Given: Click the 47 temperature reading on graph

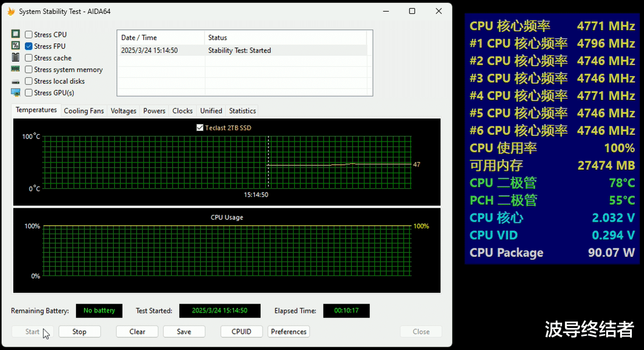Looking at the screenshot, I should tap(416, 165).
